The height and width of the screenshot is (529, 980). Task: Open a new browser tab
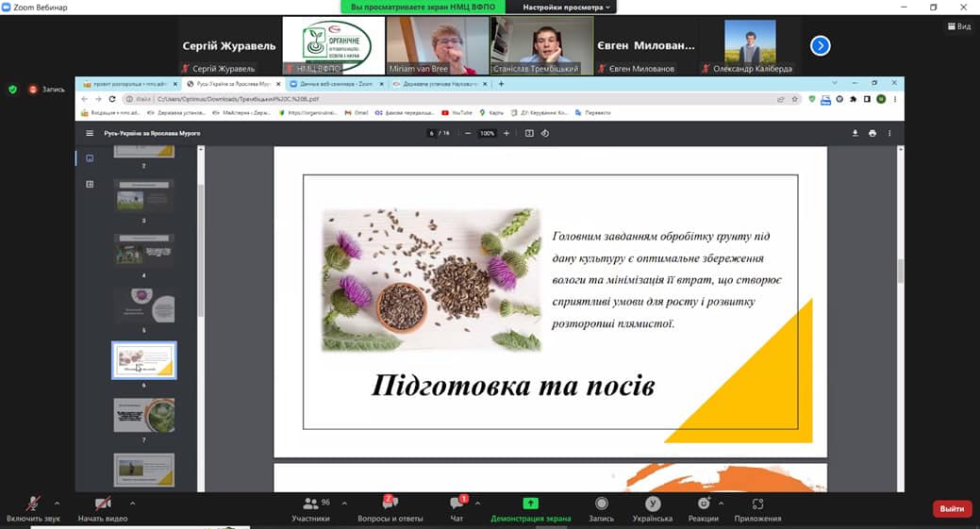coord(501,84)
